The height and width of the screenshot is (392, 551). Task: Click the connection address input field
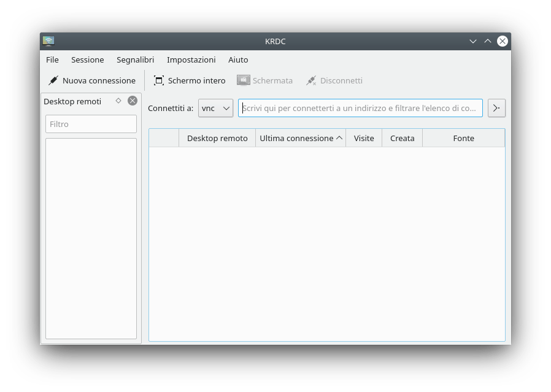click(360, 108)
